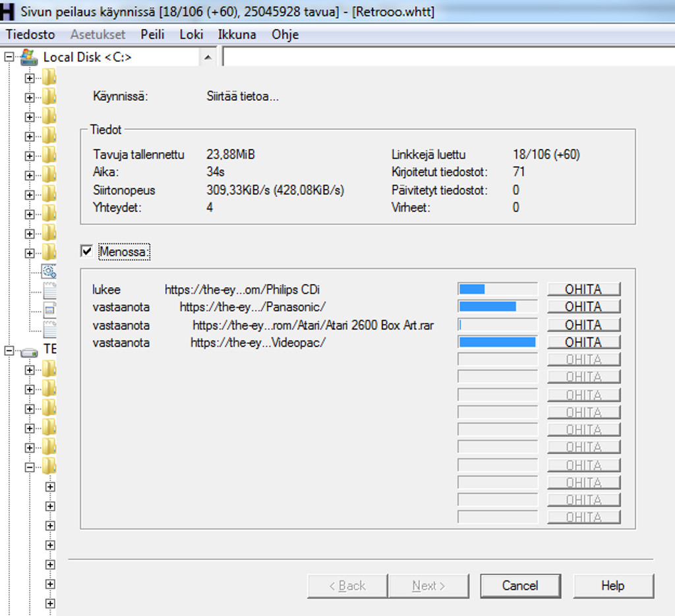Click the scroll up arrow of tree panel
This screenshot has height=616, width=675.
click(x=208, y=57)
